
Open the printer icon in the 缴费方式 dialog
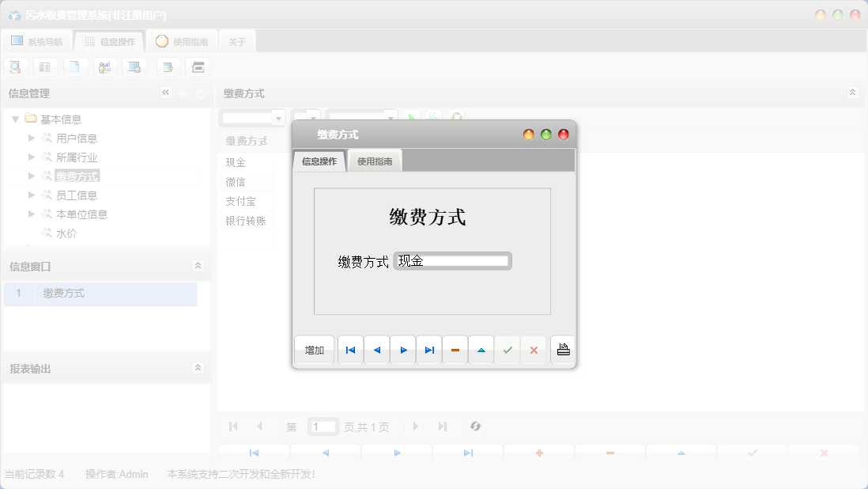(563, 349)
